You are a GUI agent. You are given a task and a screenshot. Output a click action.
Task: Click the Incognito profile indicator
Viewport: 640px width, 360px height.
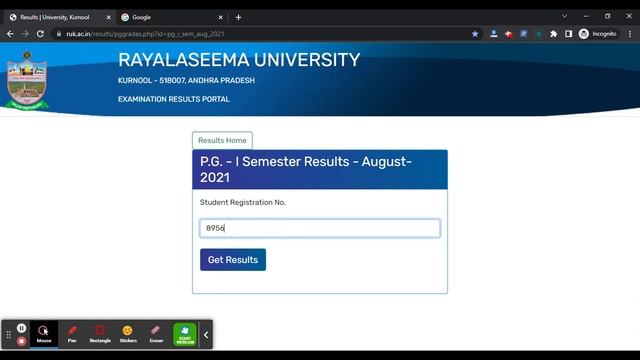click(x=598, y=34)
